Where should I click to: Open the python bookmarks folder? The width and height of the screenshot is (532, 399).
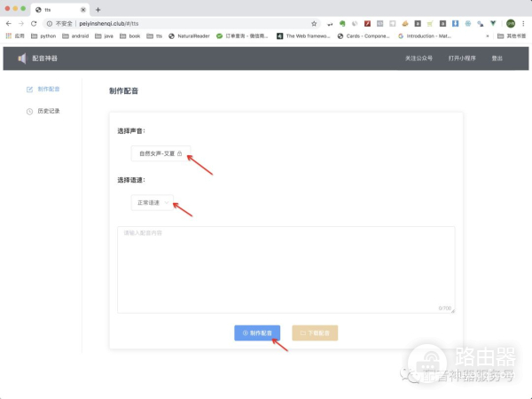[x=43, y=36]
